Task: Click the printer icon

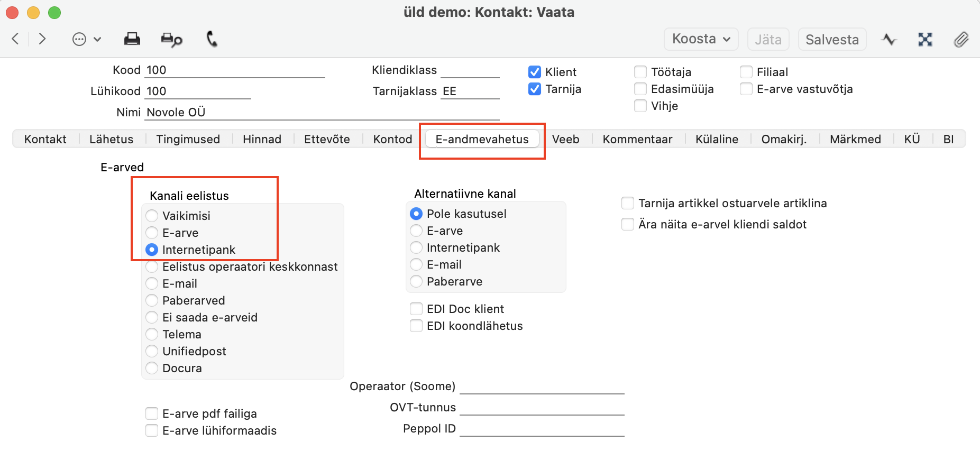Action: (x=132, y=39)
